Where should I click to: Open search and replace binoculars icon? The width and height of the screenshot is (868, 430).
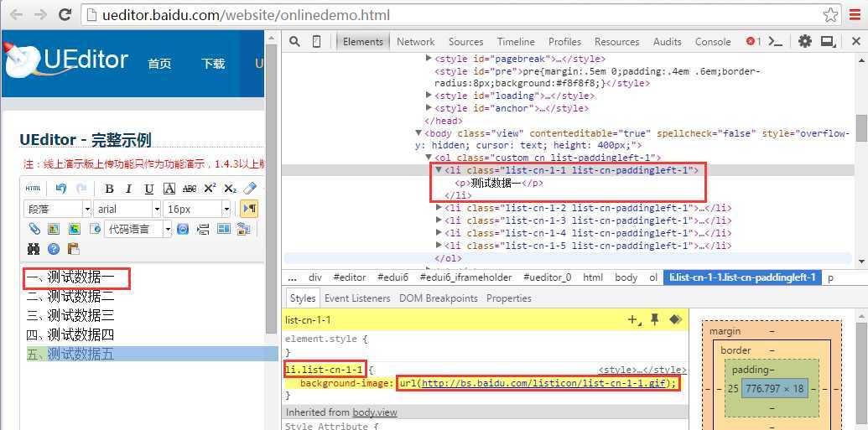pos(34,249)
